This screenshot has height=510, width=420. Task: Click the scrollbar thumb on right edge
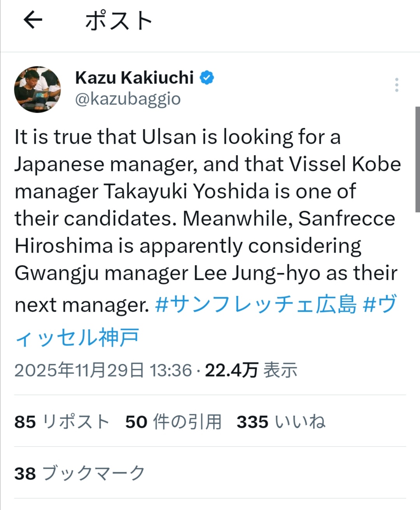417,159
